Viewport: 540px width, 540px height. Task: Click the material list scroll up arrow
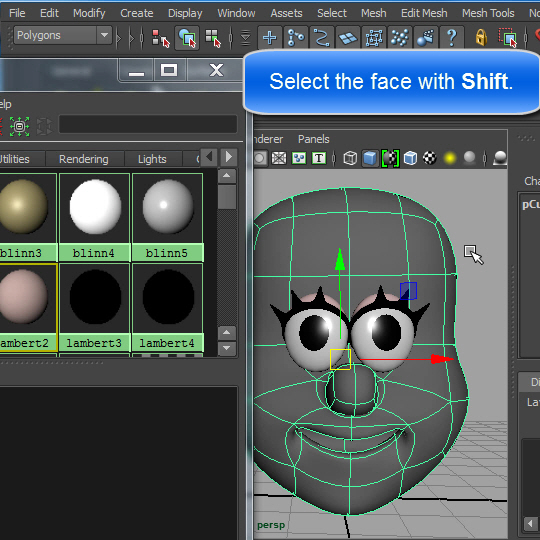(227, 176)
